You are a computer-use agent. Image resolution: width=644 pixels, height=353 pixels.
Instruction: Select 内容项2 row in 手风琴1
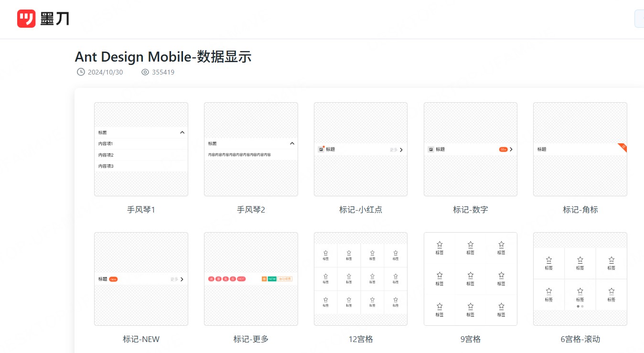point(141,155)
